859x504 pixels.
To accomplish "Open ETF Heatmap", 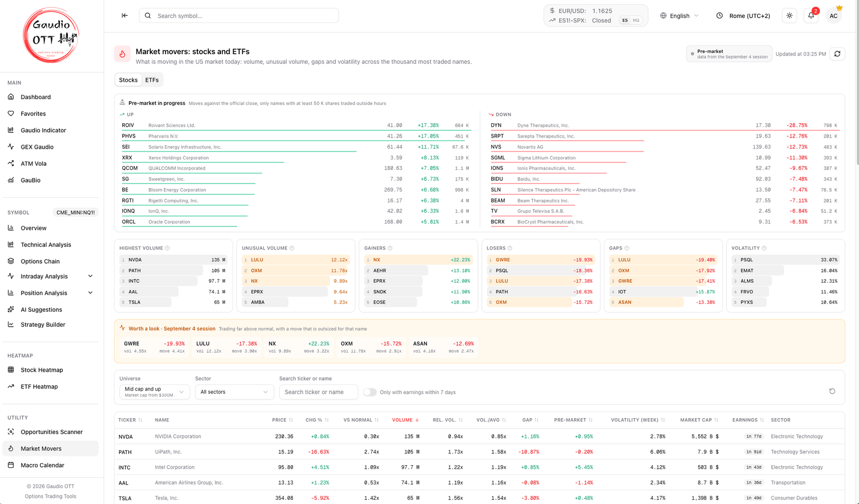I will pos(51,386).
